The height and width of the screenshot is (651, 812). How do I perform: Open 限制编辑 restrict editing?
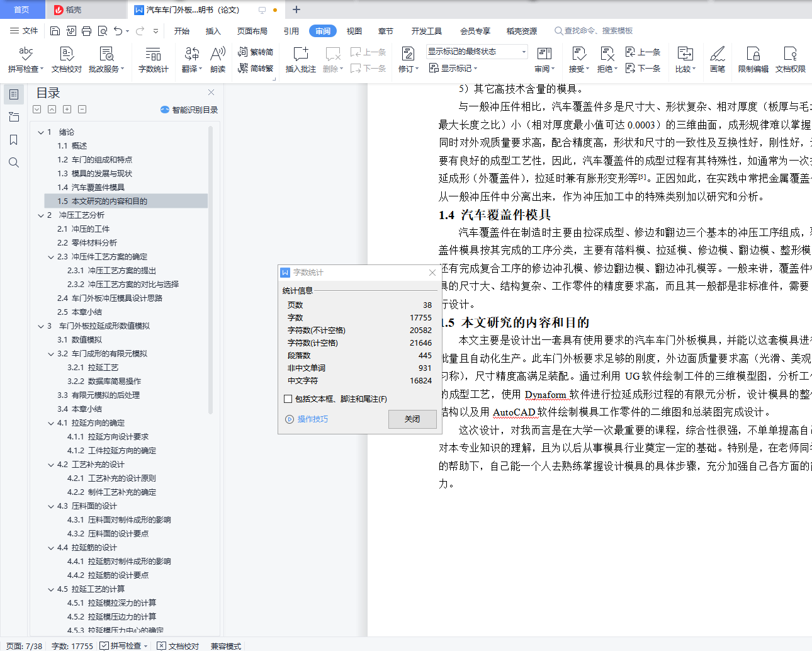tap(753, 60)
